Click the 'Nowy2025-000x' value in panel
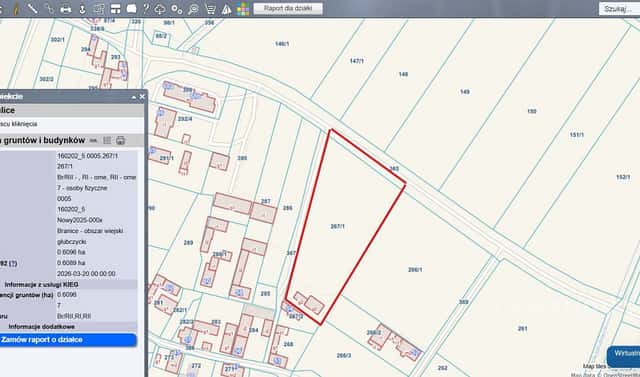Screen dimensions: 640x377 (x=80, y=220)
